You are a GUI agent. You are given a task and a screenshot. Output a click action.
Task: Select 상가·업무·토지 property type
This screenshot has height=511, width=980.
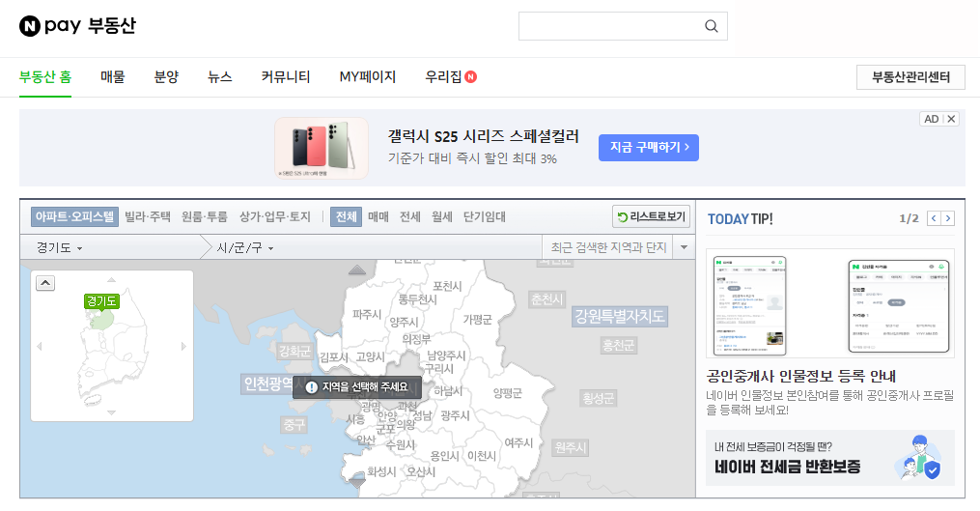tap(275, 216)
